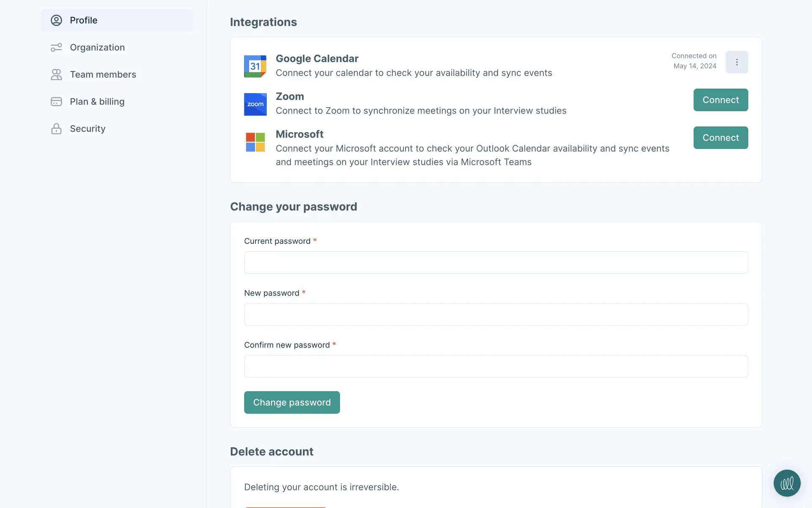The image size is (812, 508).
Task: Focus the Current password field
Action: (496, 262)
